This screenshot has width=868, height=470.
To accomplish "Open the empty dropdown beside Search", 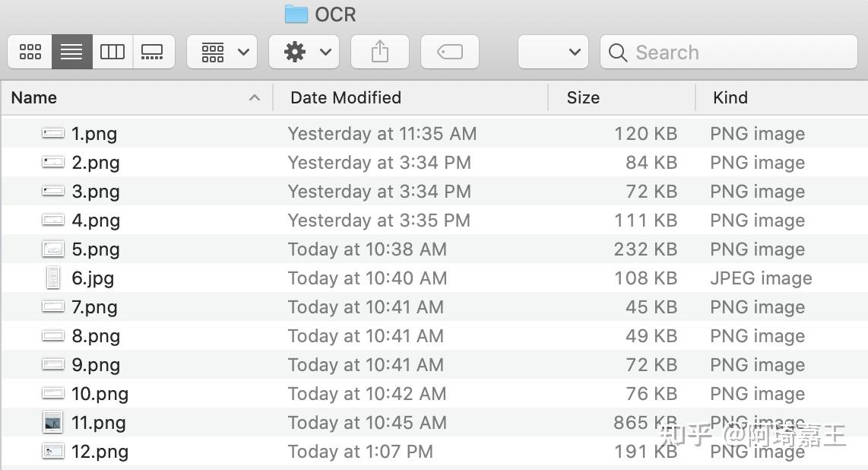I will click(553, 52).
